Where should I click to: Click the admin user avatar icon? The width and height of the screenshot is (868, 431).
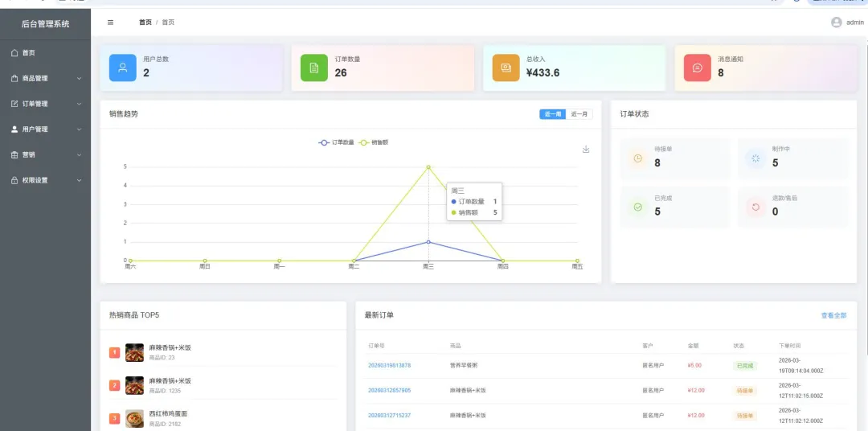(x=837, y=23)
